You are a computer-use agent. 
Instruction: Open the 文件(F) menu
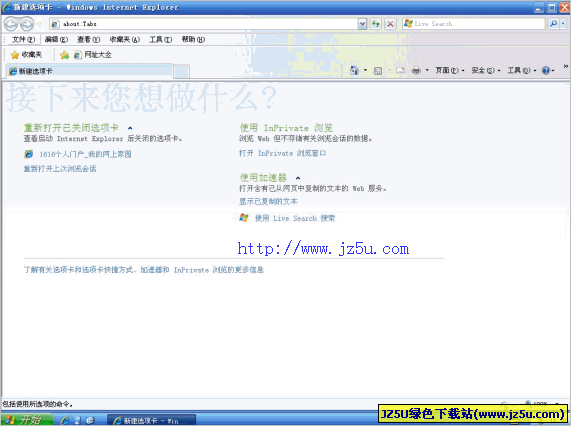(23, 39)
